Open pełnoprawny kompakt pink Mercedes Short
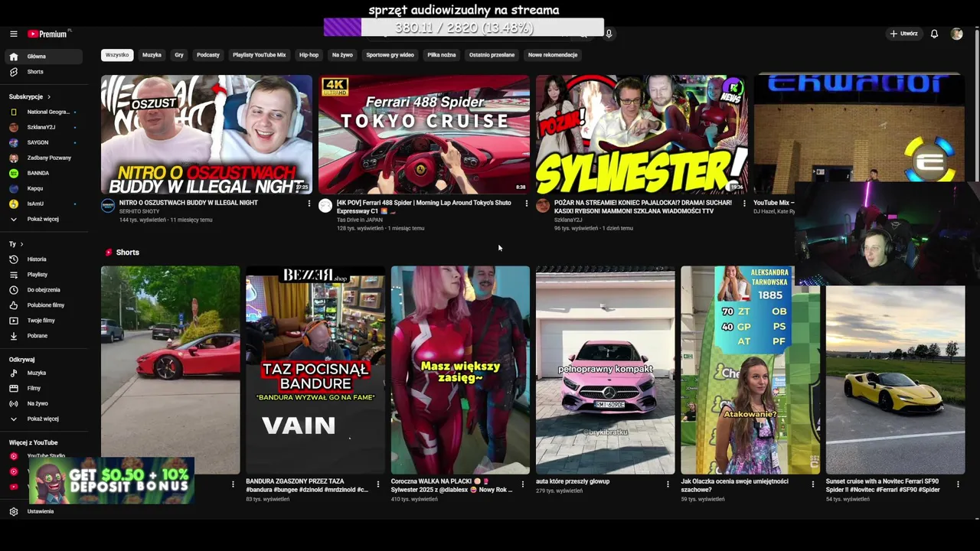Image resolution: width=980 pixels, height=551 pixels. tap(606, 370)
